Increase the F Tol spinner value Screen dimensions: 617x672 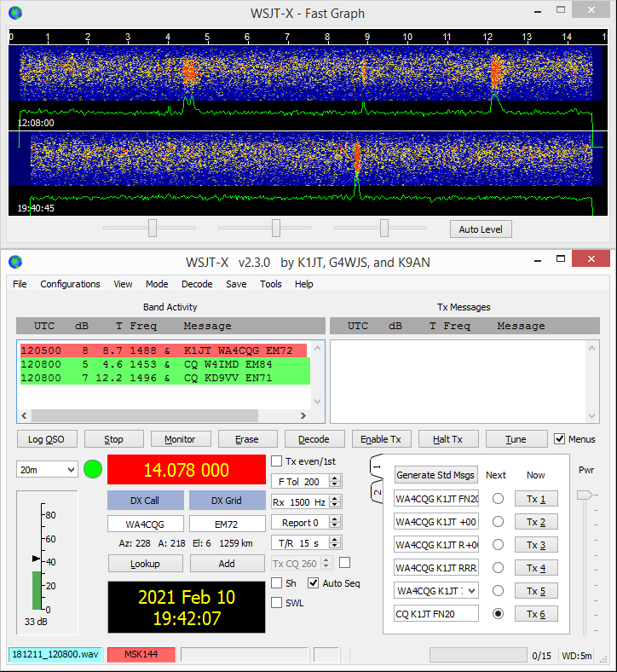tap(335, 478)
